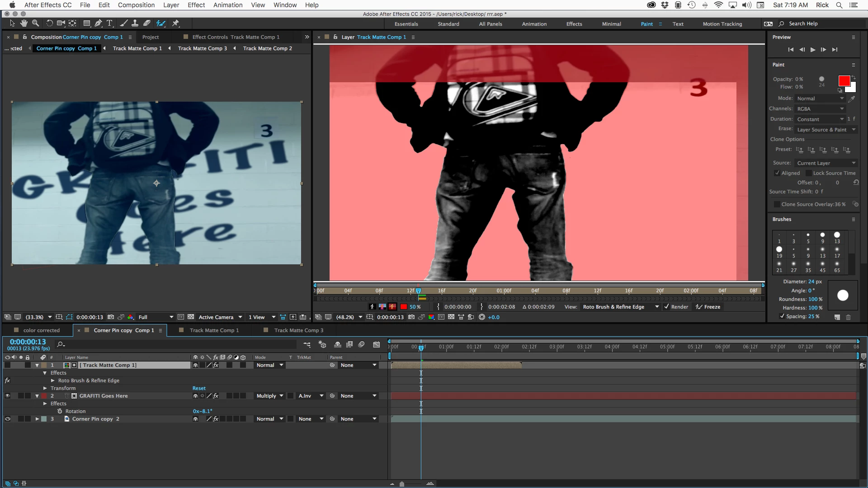Click the red foreground paint color swatch
868x488 pixels.
click(x=844, y=81)
